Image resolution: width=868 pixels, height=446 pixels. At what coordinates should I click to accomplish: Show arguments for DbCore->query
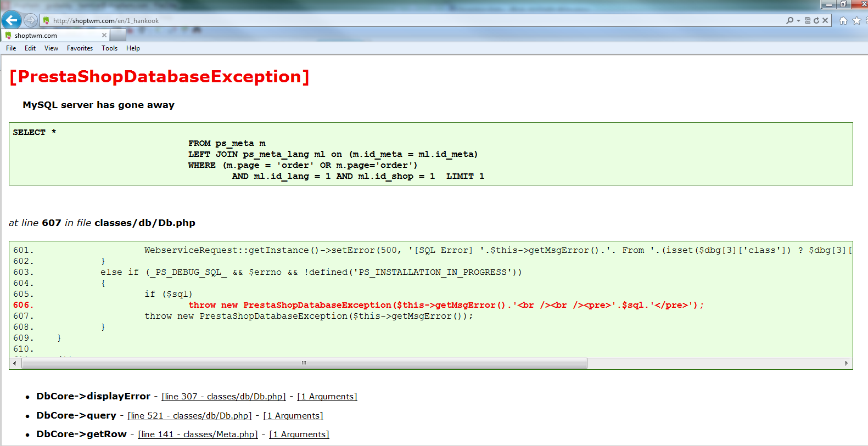pos(293,416)
